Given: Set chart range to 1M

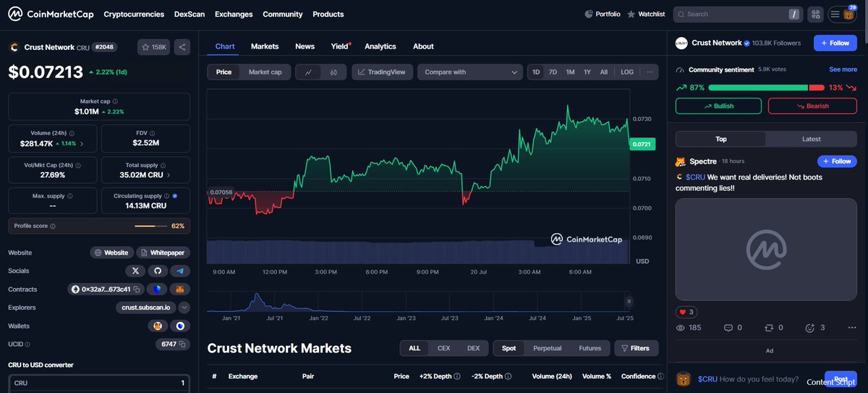Looking at the screenshot, I should pos(570,72).
